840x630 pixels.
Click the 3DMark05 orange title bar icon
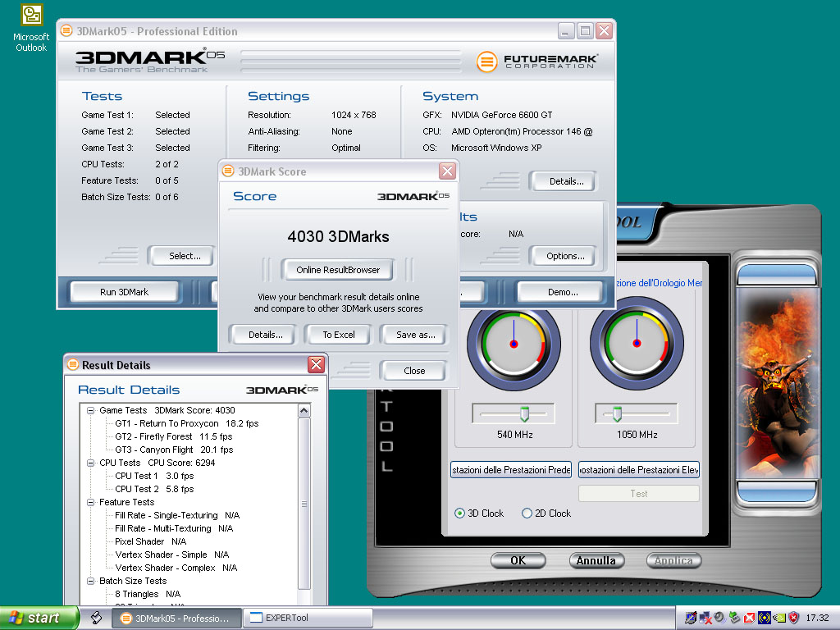(66, 30)
